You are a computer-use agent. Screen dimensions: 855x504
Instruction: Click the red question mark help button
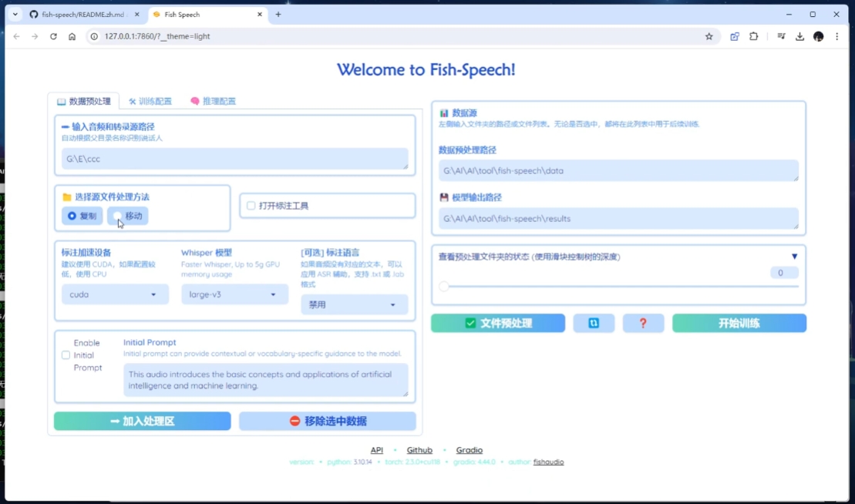(x=643, y=323)
